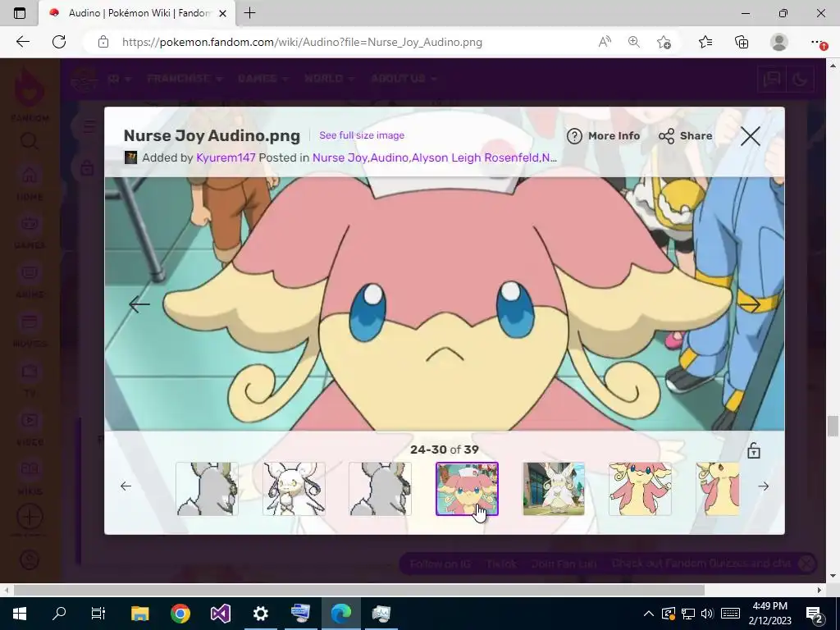Open the Favorites list icon
Screen dimensions: 840x630
pyautogui.click(x=705, y=42)
